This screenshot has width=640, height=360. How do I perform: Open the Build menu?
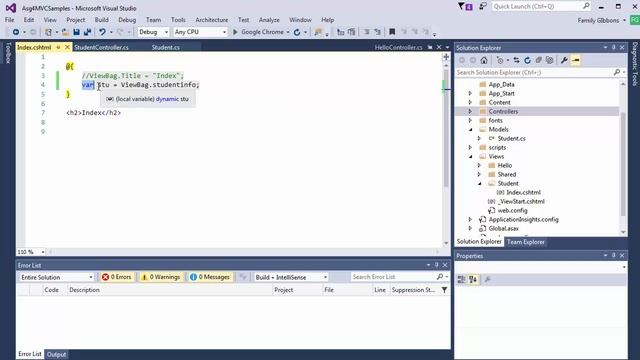point(102,20)
